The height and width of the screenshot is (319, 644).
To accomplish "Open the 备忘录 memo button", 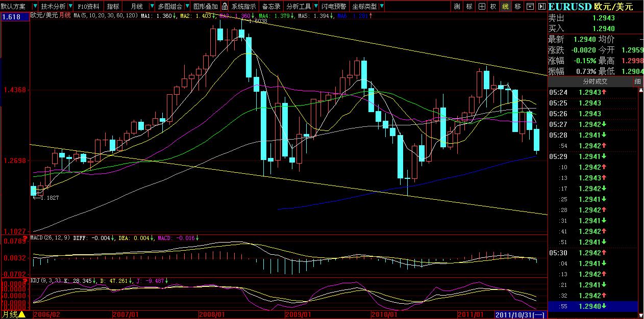I will (270, 6).
